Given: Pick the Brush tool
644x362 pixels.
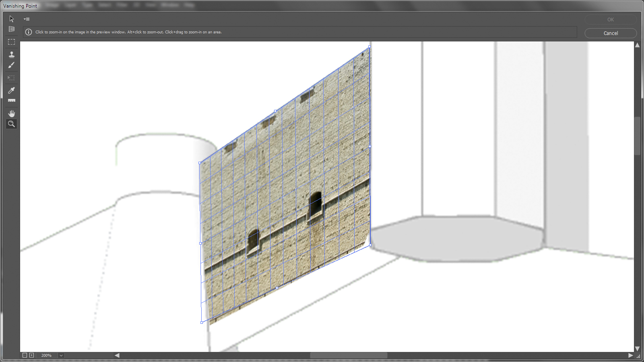Looking at the screenshot, I should pos(11,65).
